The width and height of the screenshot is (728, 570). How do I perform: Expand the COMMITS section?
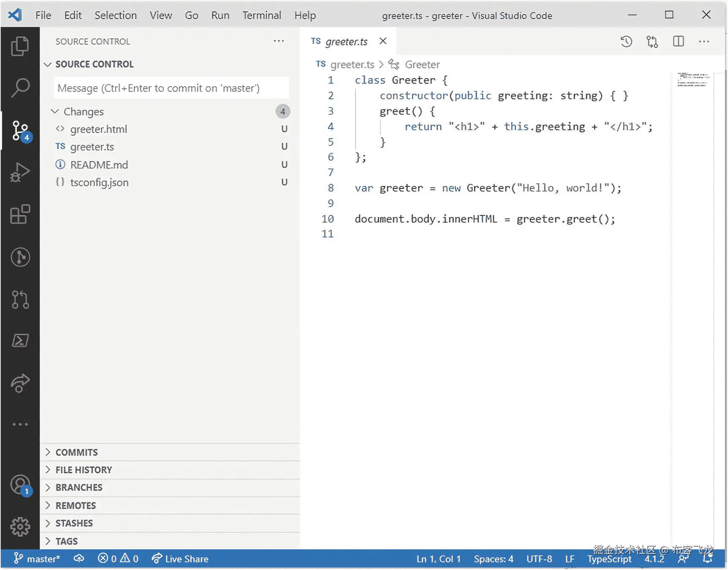[x=76, y=452]
